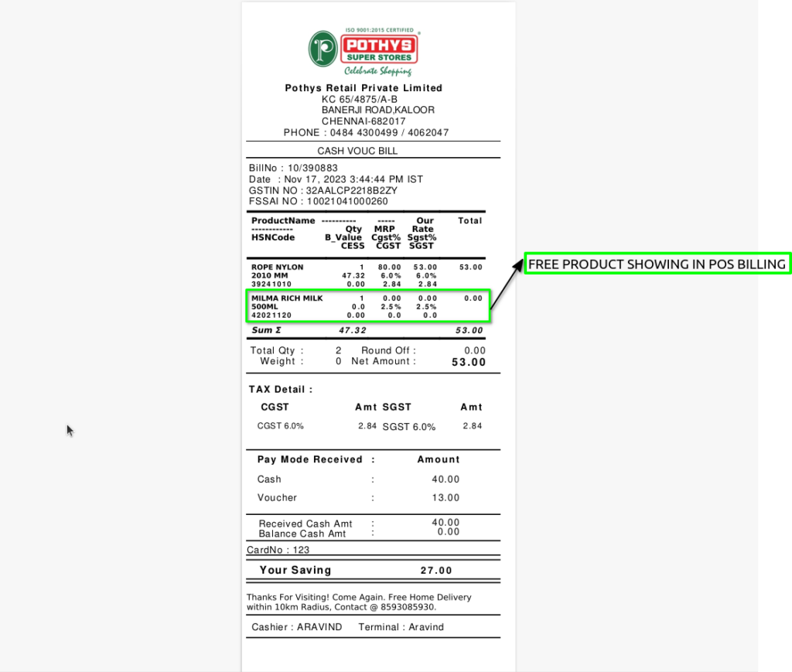Click the 'KC 65/4875/A-B' address line
792x672 pixels.
coord(359,100)
